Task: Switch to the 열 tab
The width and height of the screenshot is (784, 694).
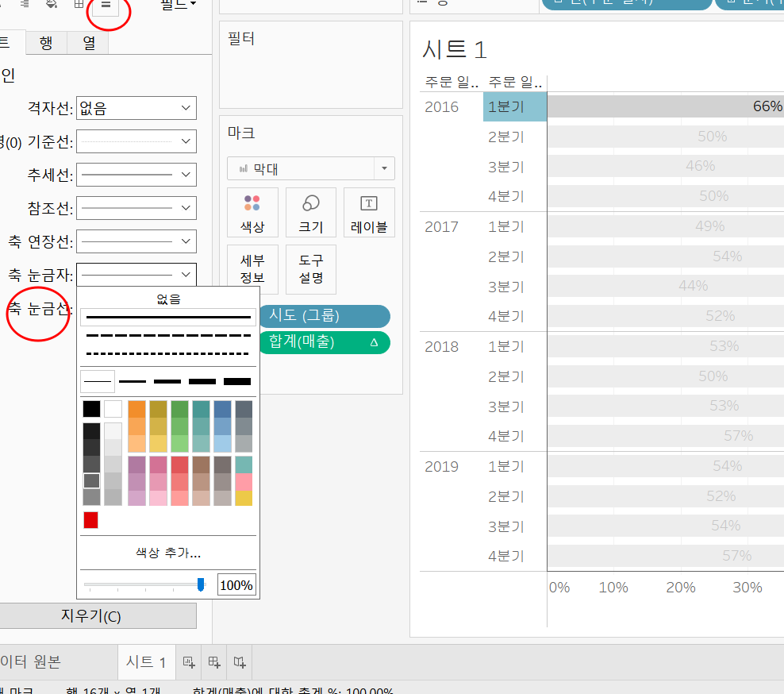Action: pos(89,43)
